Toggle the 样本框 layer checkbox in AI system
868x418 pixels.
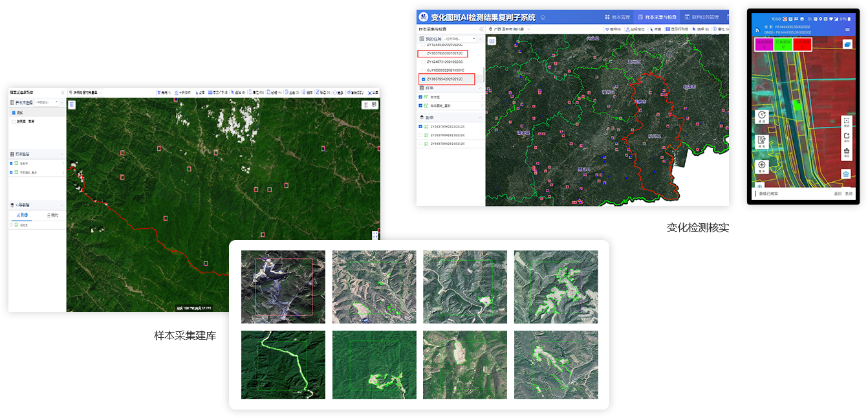pyautogui.click(x=420, y=97)
